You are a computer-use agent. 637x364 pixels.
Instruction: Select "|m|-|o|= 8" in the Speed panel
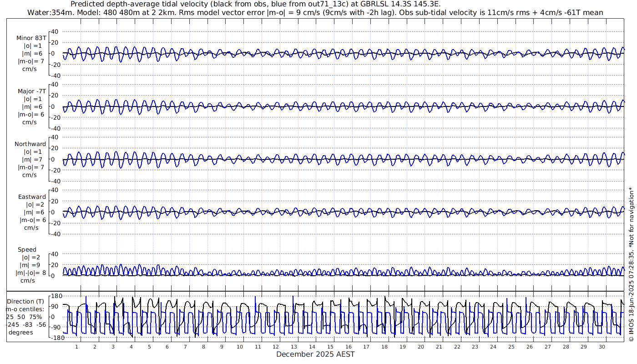[x=30, y=273]
